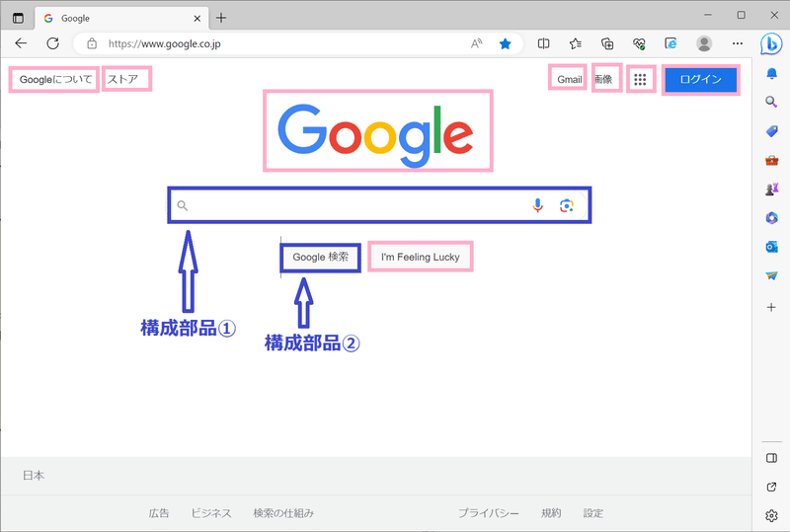This screenshot has height=532, width=790.
Task: Open split screen icon in toolbar
Action: [x=544, y=43]
